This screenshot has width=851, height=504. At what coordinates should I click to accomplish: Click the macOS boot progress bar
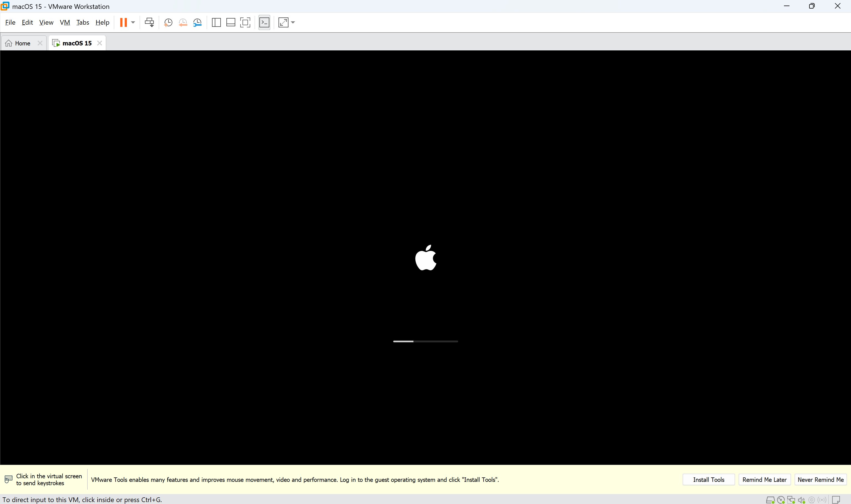(x=426, y=341)
